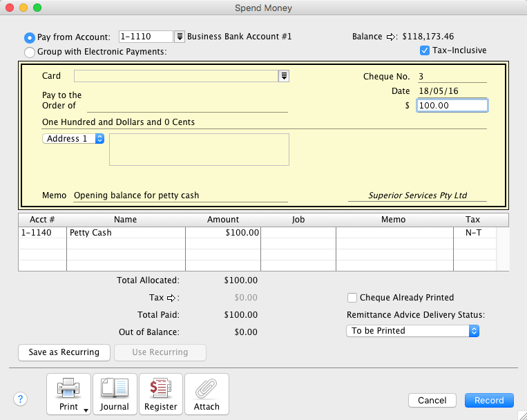Click the Print printer icon

coord(68,390)
